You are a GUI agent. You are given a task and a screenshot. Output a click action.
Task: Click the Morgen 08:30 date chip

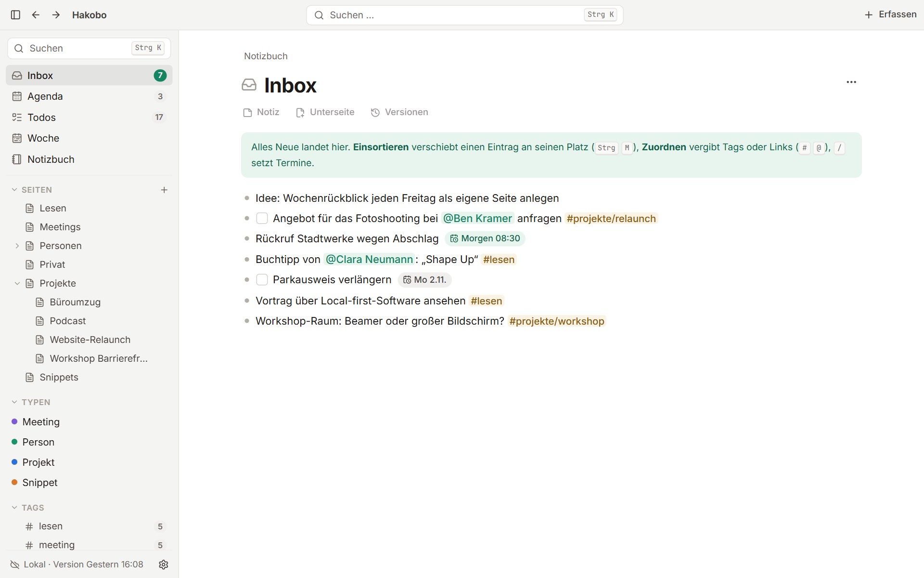(485, 238)
